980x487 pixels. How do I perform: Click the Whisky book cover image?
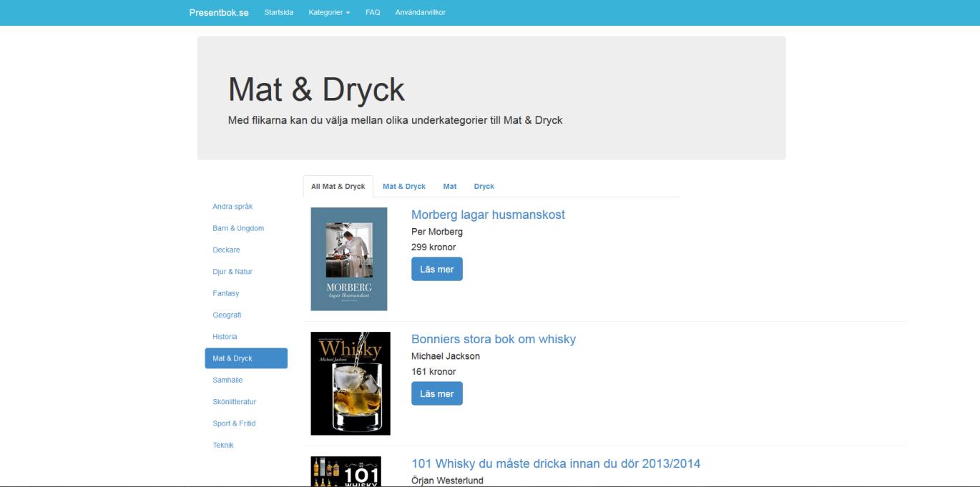[351, 383]
